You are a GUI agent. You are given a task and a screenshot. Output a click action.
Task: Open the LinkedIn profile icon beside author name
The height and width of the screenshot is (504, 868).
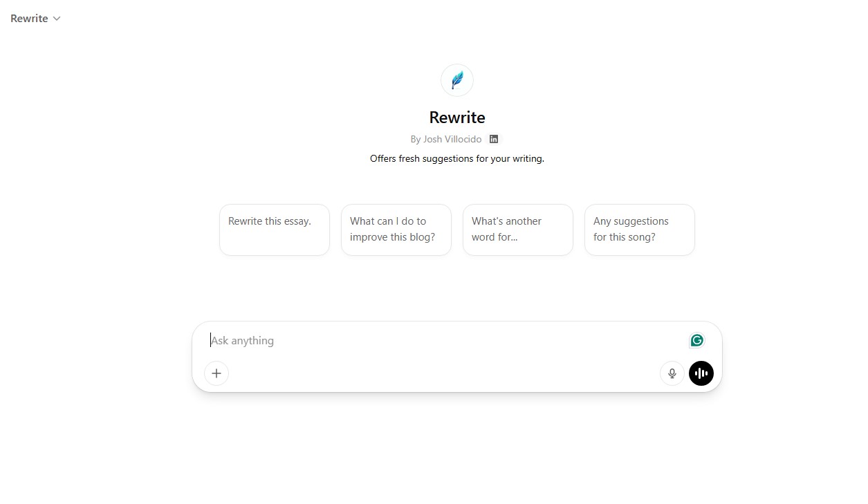pos(494,139)
